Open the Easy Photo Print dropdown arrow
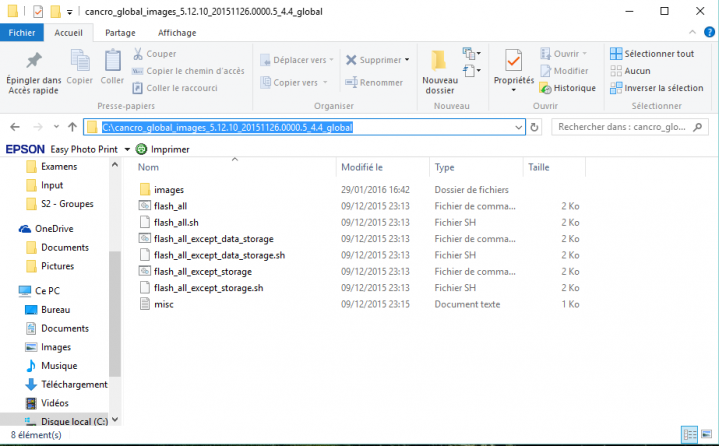Screen dimensions: 719x446 coord(127,149)
